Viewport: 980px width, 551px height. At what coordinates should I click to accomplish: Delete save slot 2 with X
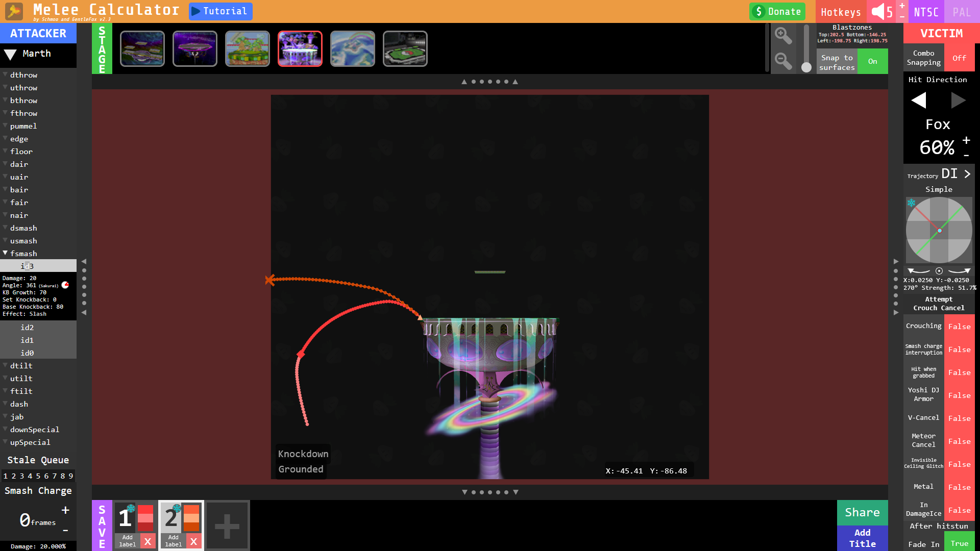tap(193, 541)
